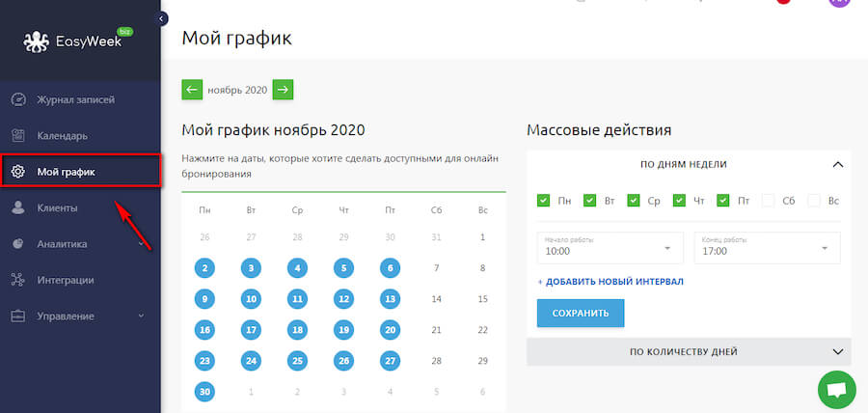868x413 pixels.
Task: Open Календарь menu item
Action: 62,136
